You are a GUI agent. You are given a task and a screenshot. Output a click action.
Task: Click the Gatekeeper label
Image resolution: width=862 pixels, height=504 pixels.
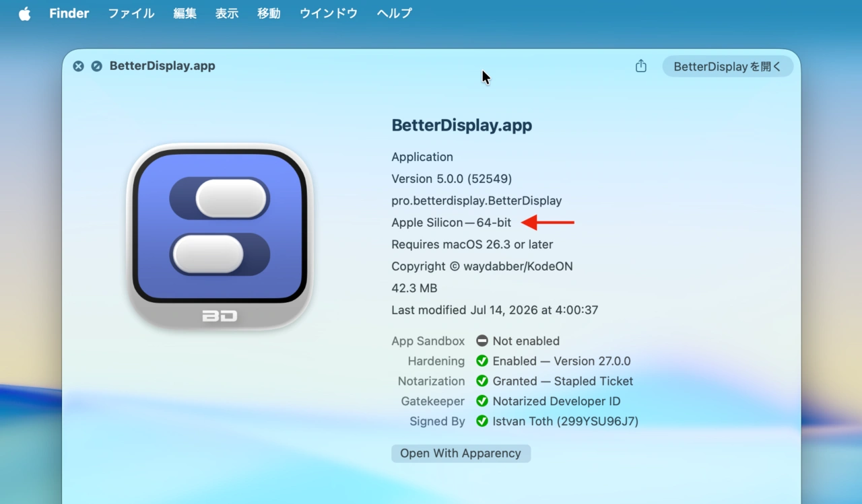[433, 402]
